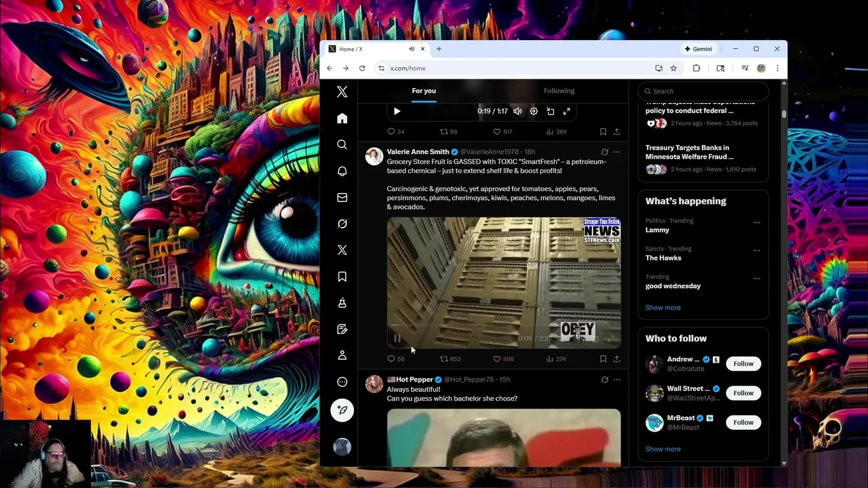The width and height of the screenshot is (868, 488).
Task: Open more options on Hot Pepper post
Action: pos(616,380)
